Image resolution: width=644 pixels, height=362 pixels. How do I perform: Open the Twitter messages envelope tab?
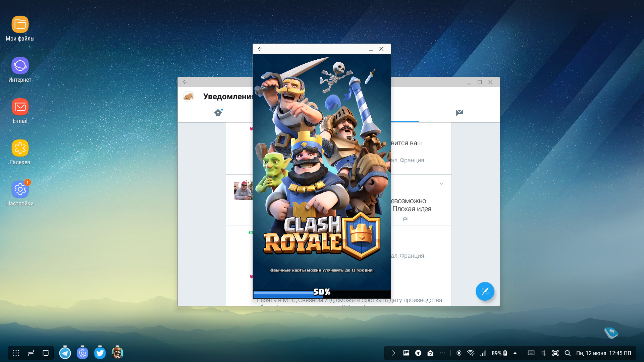click(x=459, y=113)
